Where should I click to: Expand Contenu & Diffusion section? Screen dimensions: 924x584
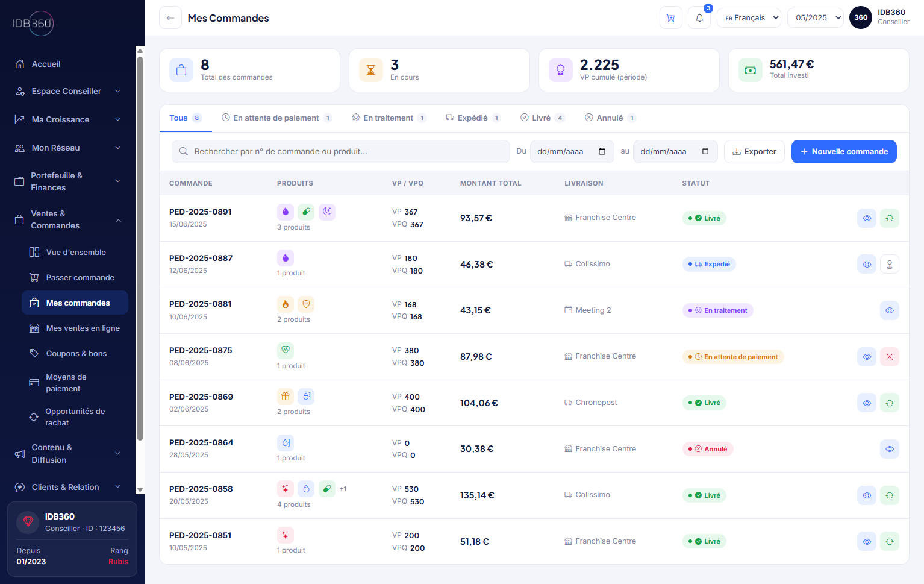coord(68,454)
